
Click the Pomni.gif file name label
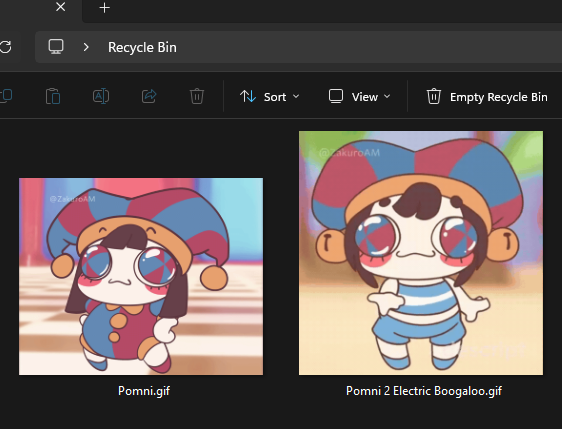144,390
